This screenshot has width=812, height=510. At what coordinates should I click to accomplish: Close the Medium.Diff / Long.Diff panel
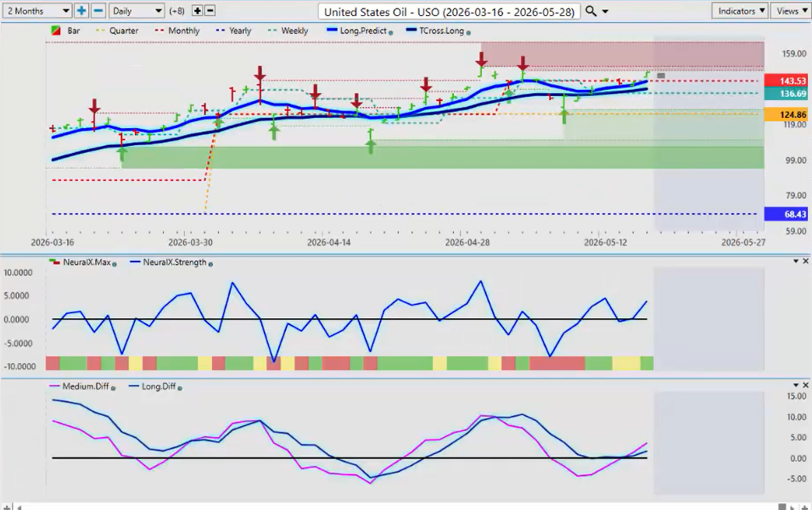[806, 385]
